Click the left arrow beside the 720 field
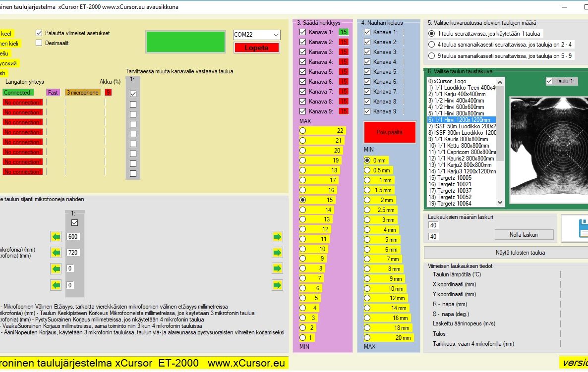This screenshot has height=372, width=588. [x=56, y=253]
